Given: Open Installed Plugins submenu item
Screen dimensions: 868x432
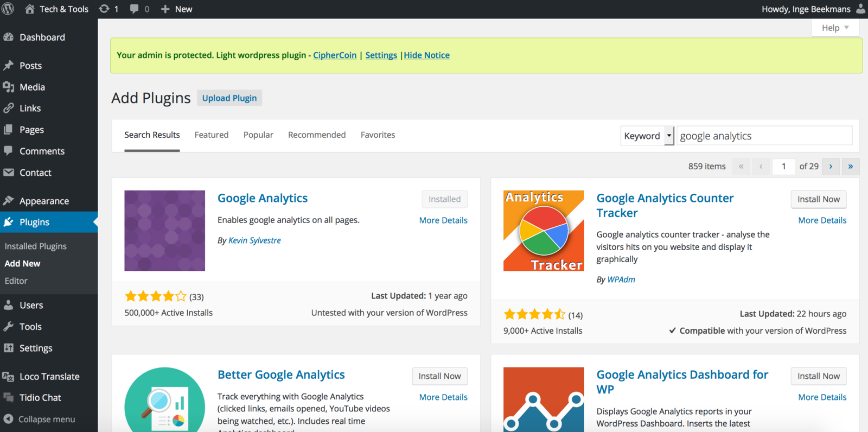Looking at the screenshot, I should point(36,246).
